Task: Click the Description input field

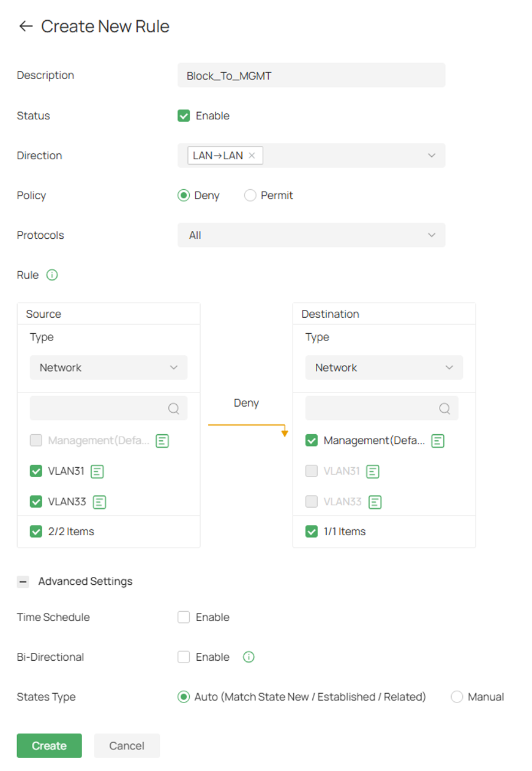Action: click(x=312, y=75)
